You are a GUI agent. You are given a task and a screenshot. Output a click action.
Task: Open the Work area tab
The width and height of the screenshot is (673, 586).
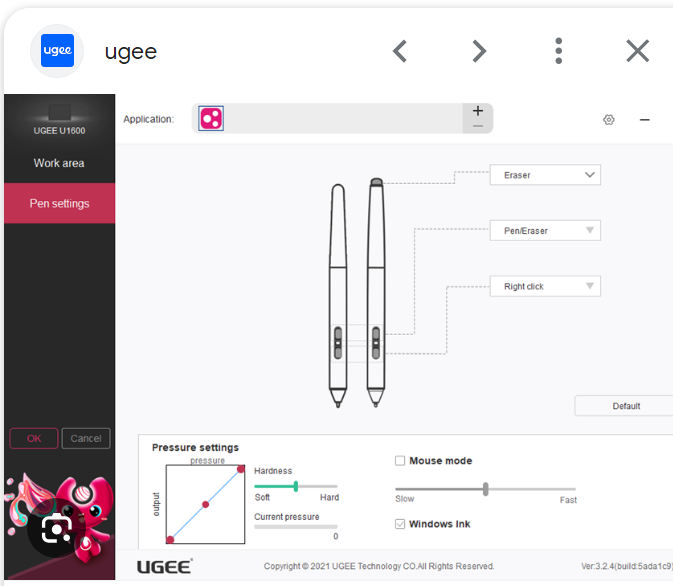(x=59, y=163)
